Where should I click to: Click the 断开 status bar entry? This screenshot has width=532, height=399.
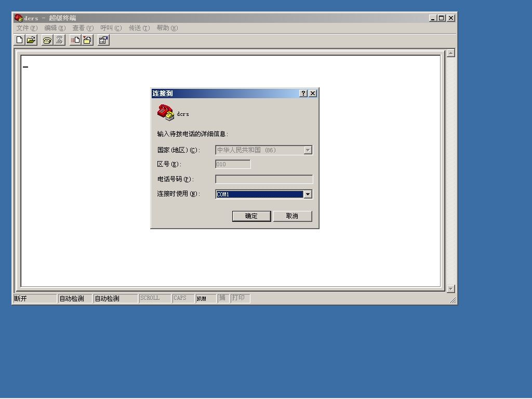click(35, 298)
